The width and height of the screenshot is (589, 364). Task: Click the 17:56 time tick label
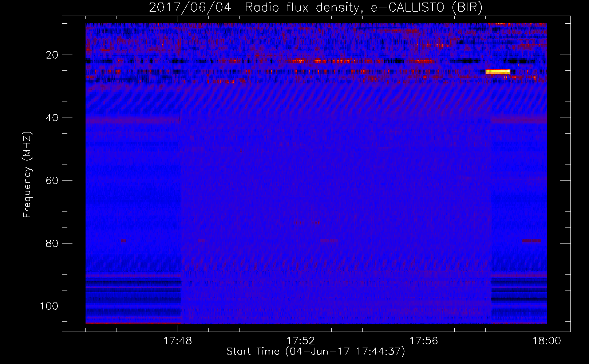pyautogui.click(x=424, y=341)
